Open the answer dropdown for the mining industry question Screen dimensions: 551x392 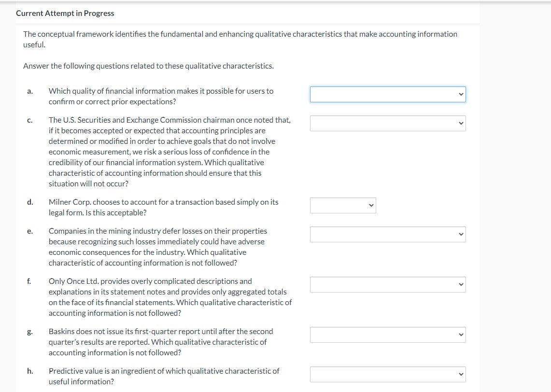(x=386, y=234)
